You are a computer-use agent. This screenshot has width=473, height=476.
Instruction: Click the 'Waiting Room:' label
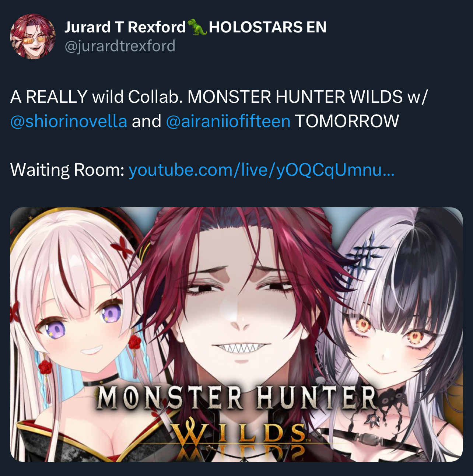coord(67,170)
